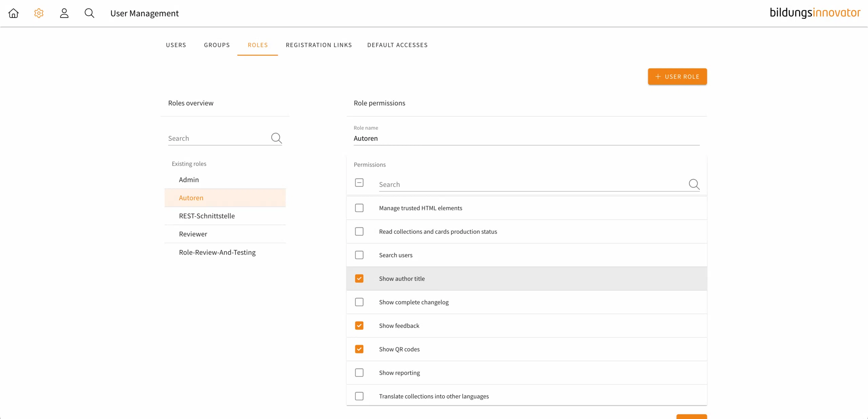Switch to the Default Accesses tab
Viewport: 868px width, 419px height.
(397, 45)
